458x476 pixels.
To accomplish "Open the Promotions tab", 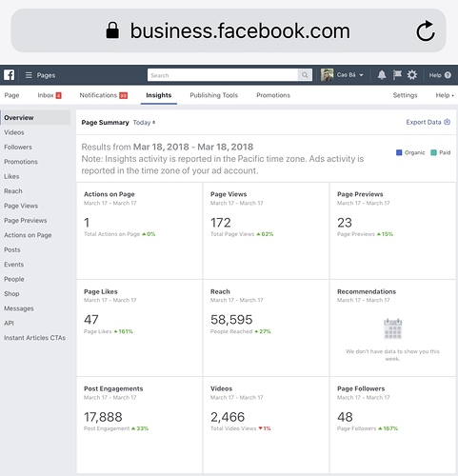I will pos(273,95).
